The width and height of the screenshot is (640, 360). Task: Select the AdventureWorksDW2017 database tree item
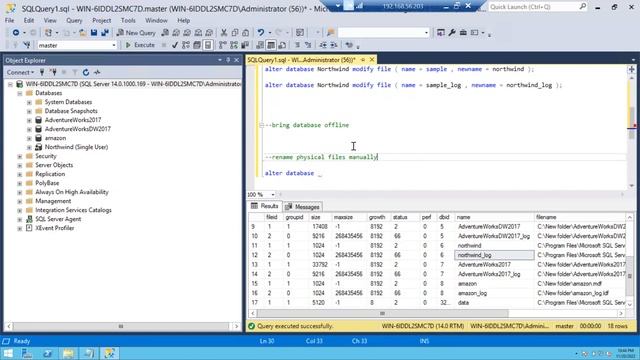[77, 129]
